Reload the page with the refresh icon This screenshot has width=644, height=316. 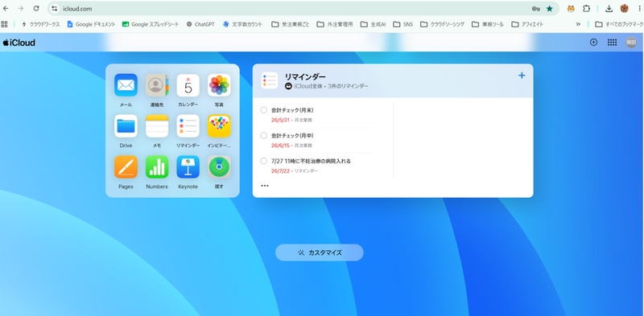coord(36,9)
